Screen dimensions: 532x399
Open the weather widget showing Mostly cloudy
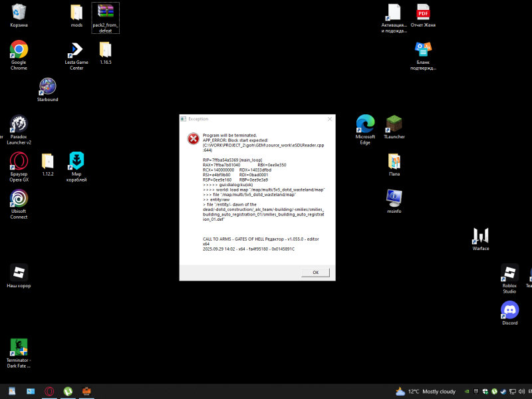coord(426,392)
